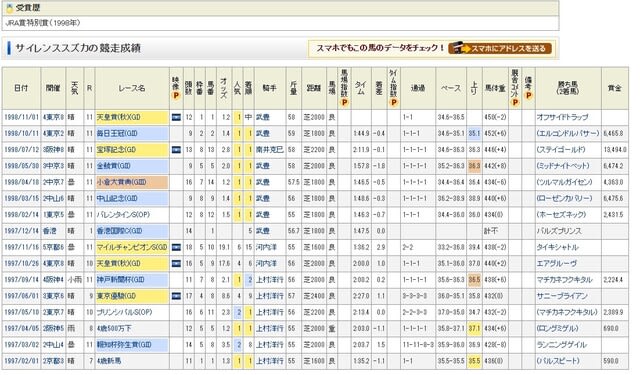Viewport: 640px width, 375px height.
Task: Play video for マイルチャンピオンS race
Action: point(176,247)
